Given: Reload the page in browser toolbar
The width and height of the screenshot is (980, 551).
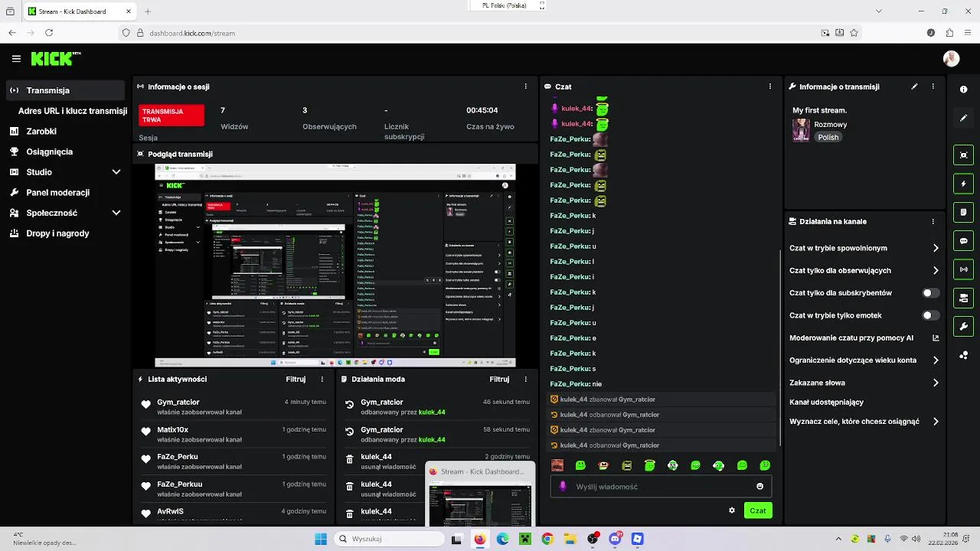Looking at the screenshot, I should coord(49,33).
